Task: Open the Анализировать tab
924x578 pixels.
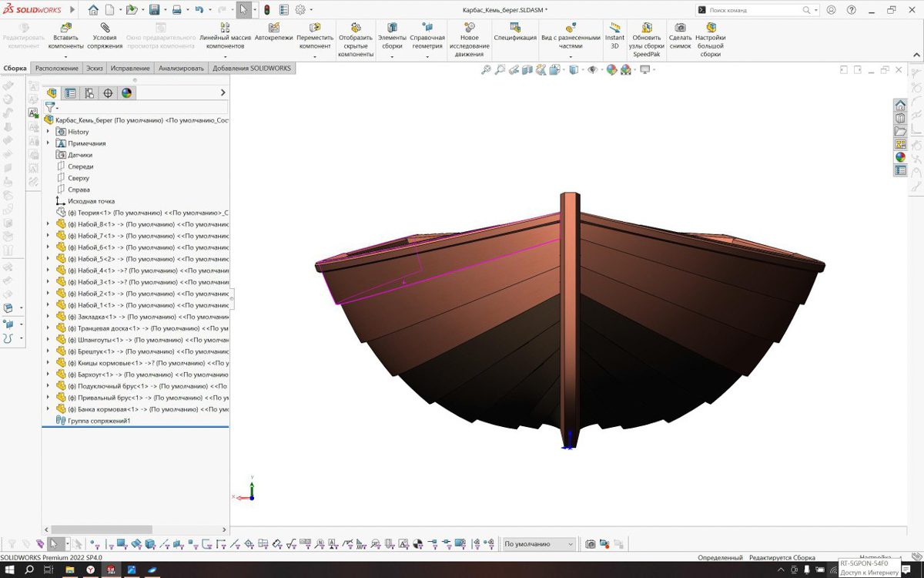Action: 181,69
